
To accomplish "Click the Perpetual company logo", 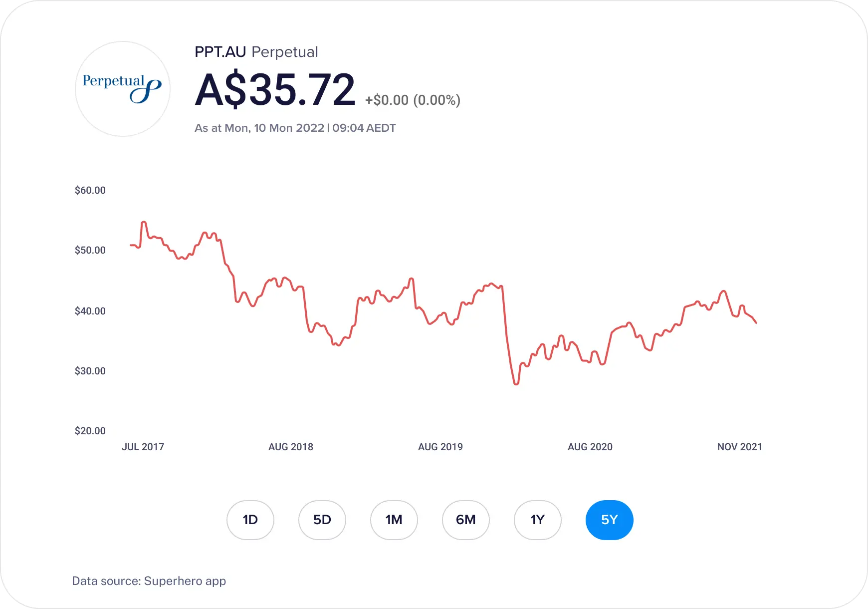I will pyautogui.click(x=123, y=89).
